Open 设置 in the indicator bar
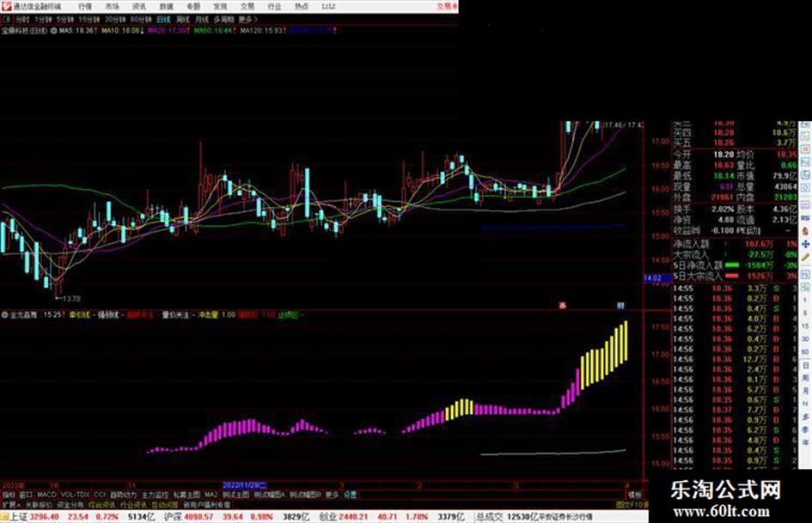Viewport: 812px width, 523px height. point(351,495)
